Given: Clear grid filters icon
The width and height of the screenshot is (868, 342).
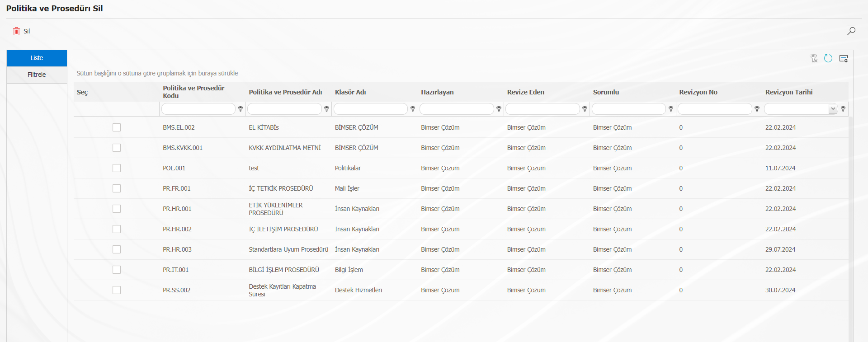Looking at the screenshot, I should tap(814, 58).
